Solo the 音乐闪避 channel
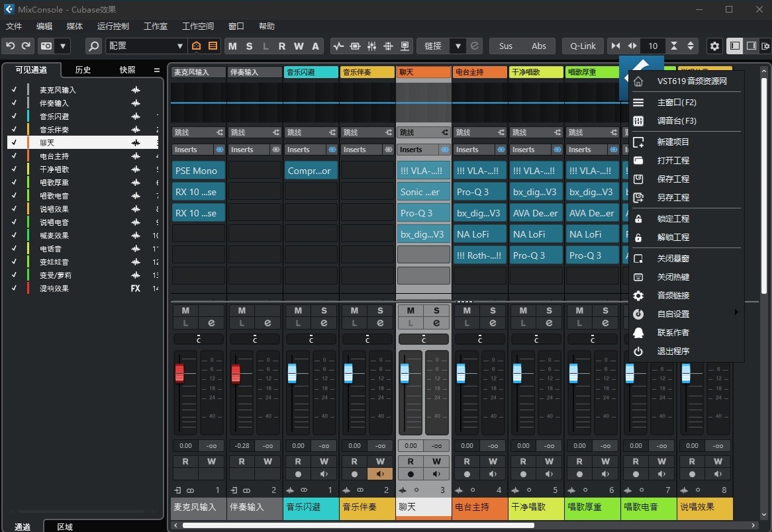This screenshot has width=772, height=532. (324, 311)
